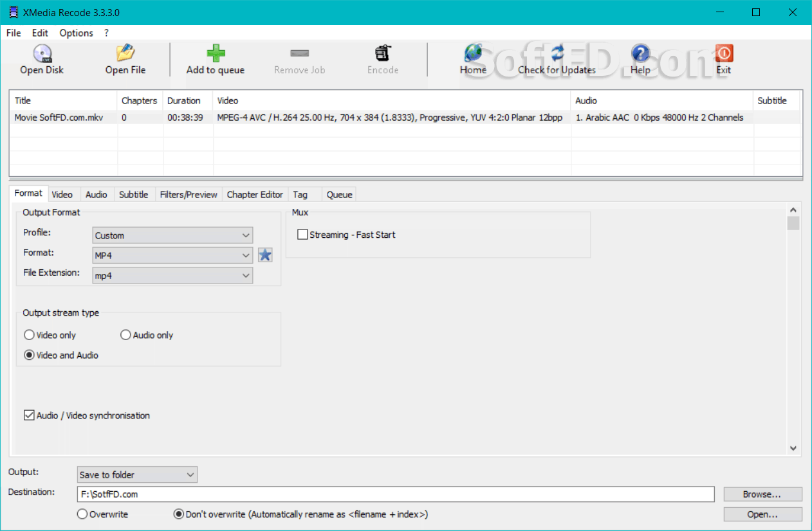Click the scrollbar up arrow in Format panel

click(x=793, y=210)
